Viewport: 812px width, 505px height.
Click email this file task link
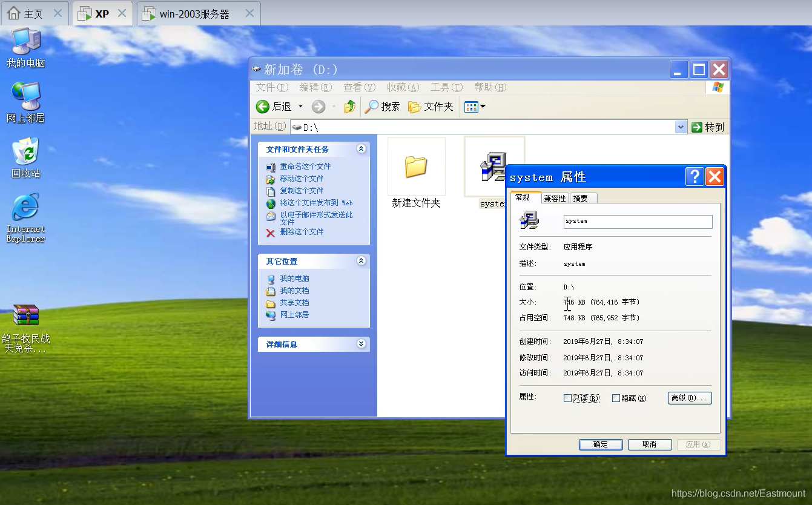pos(316,219)
